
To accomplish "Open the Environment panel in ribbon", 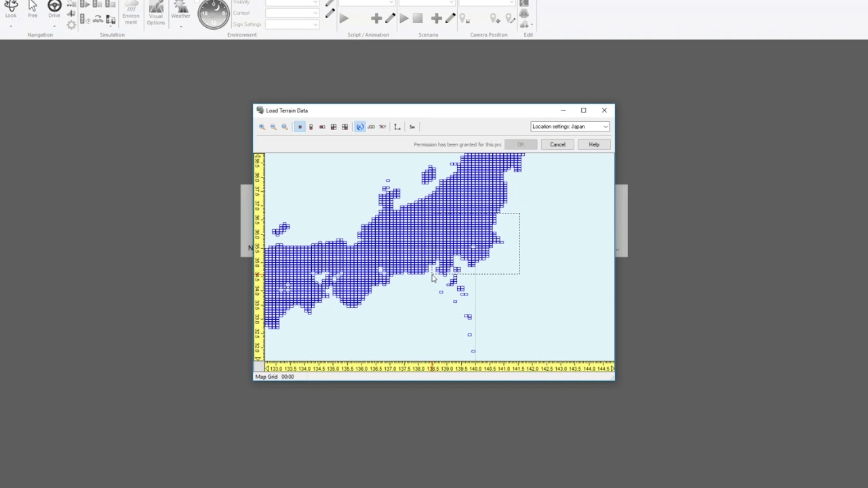I will point(131,14).
